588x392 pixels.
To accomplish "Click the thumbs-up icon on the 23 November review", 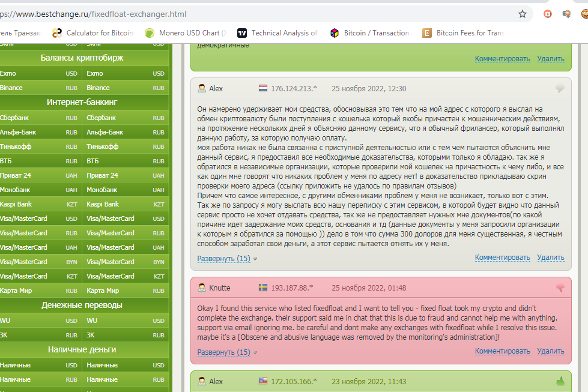I will pos(560,382).
